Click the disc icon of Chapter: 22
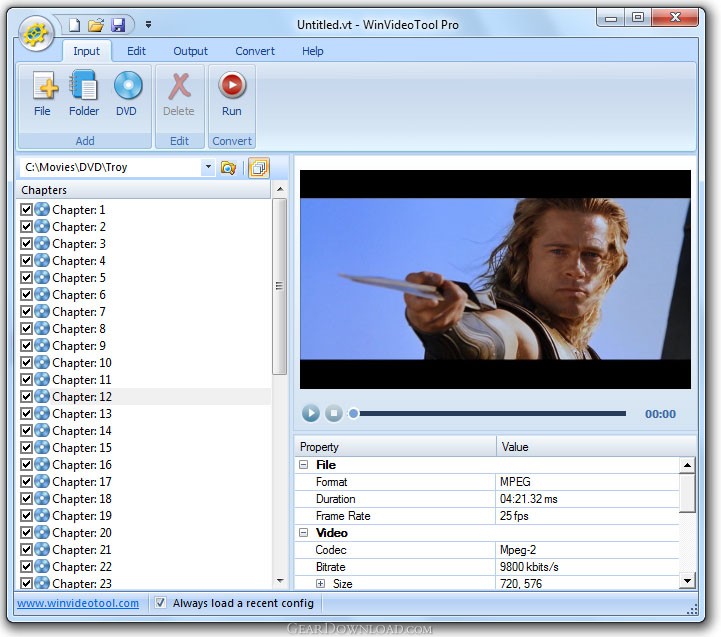 click(42, 567)
